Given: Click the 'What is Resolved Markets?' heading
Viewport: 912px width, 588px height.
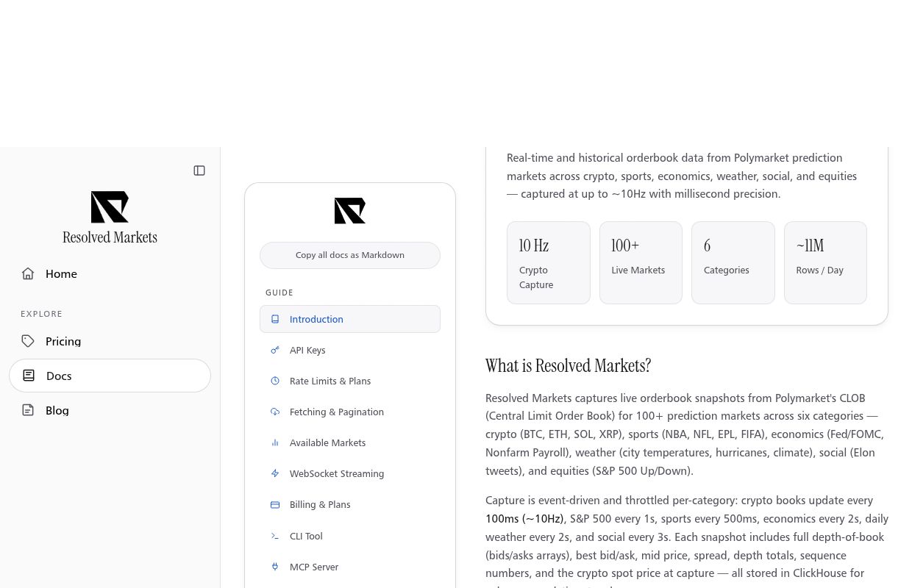Looking at the screenshot, I should (569, 365).
